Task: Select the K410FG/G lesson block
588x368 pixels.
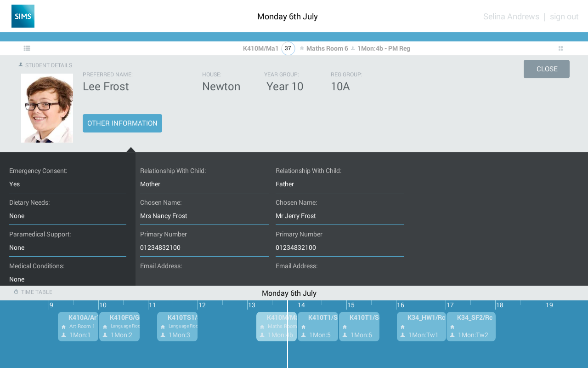Action: tap(119, 327)
